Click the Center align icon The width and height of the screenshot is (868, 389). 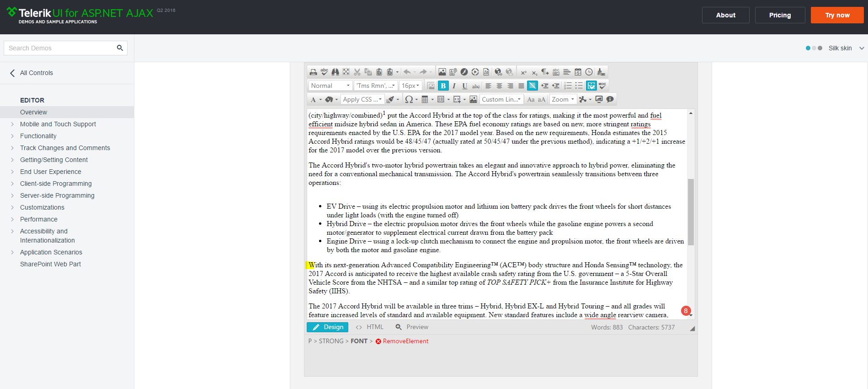tap(499, 86)
